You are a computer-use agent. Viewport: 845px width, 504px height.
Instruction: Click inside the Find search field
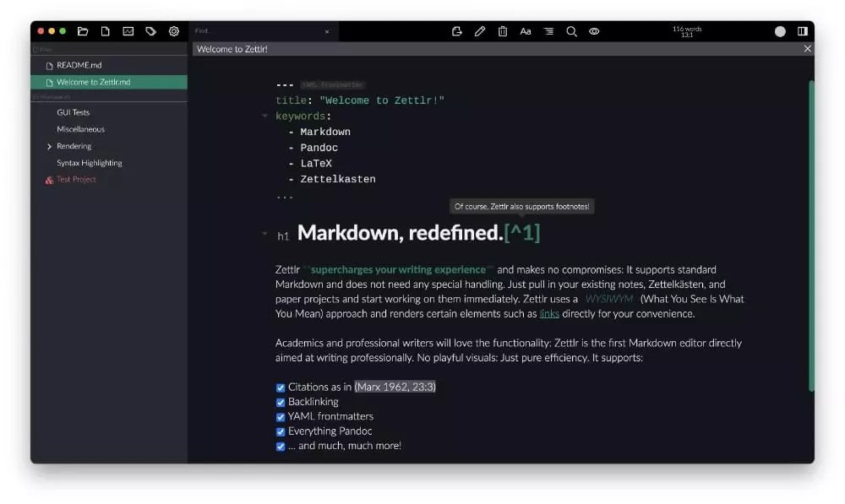253,31
